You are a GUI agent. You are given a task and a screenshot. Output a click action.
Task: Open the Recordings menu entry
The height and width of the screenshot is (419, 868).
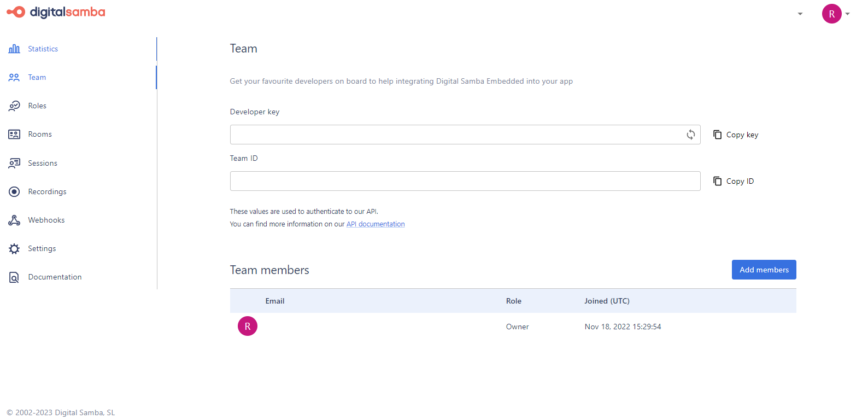pos(47,191)
